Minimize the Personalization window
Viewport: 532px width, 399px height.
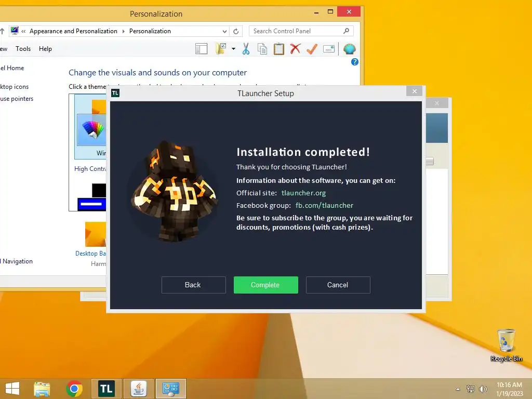316,12
